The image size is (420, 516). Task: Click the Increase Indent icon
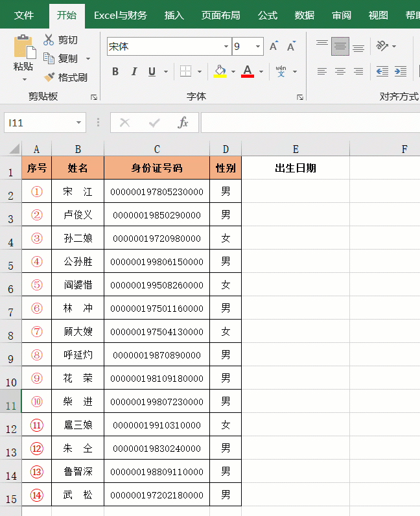(401, 71)
